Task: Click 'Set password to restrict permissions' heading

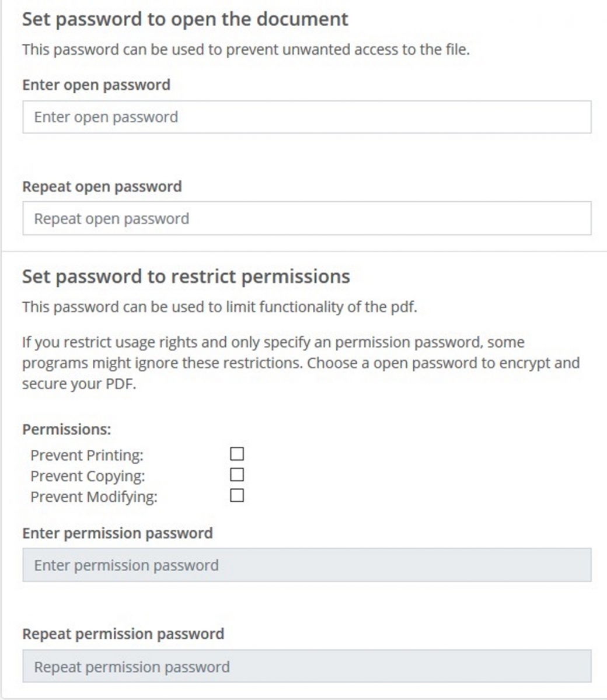Action: coord(186,276)
